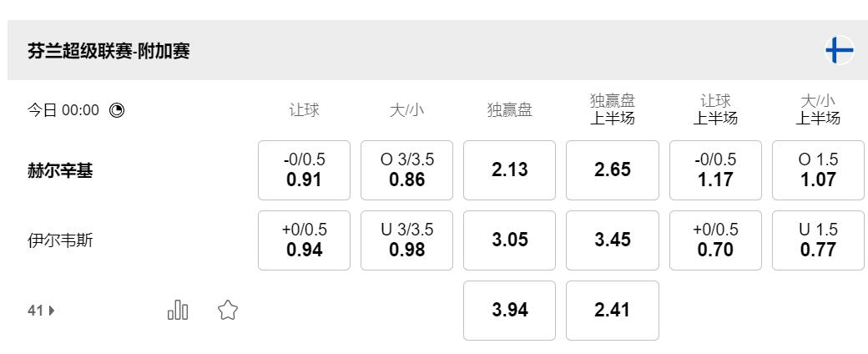Click the live clock icon beside 00:00
Viewport: 868px width, 354px height.
click(x=117, y=109)
